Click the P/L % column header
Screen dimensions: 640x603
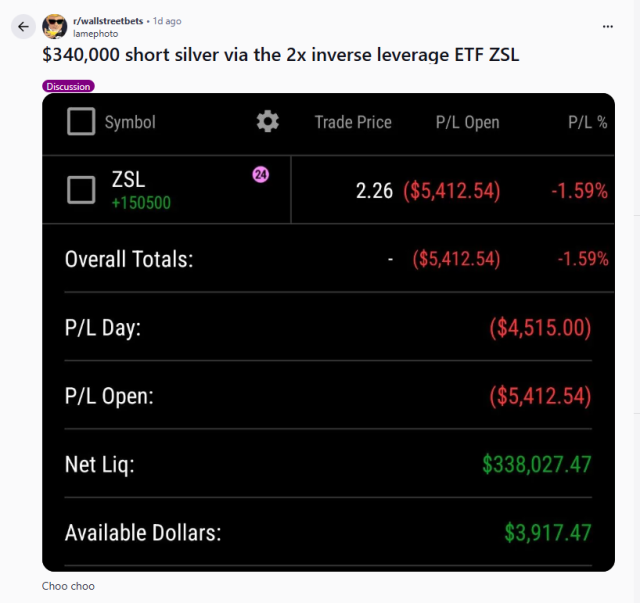[588, 122]
